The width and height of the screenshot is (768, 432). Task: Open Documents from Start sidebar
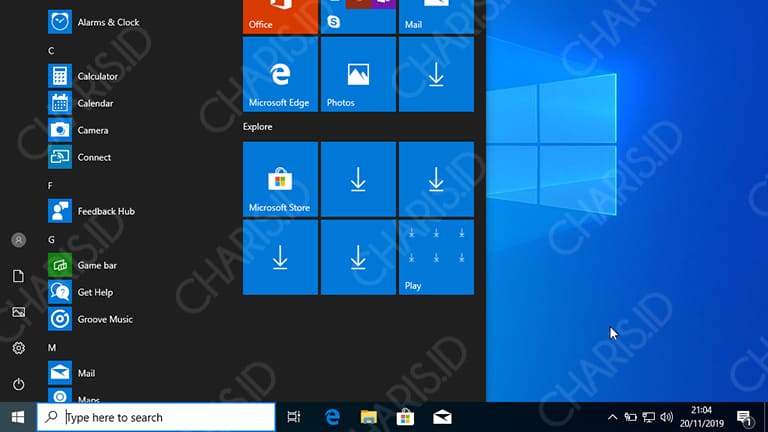(19, 276)
